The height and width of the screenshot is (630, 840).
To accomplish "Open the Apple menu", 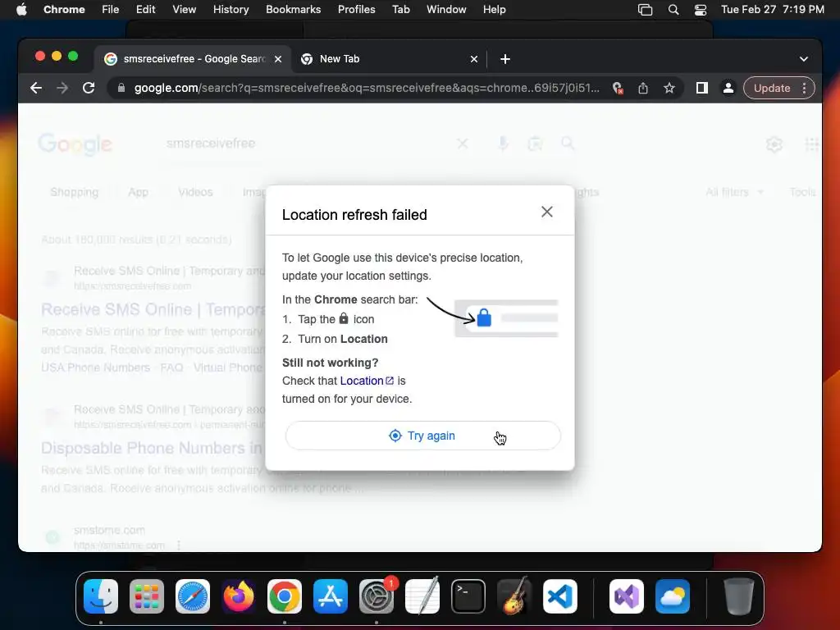I will click(21, 10).
